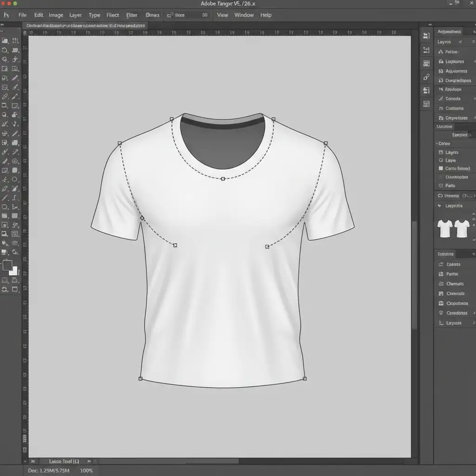
Task: Click the home icon left of File menu
Action: 7,15
